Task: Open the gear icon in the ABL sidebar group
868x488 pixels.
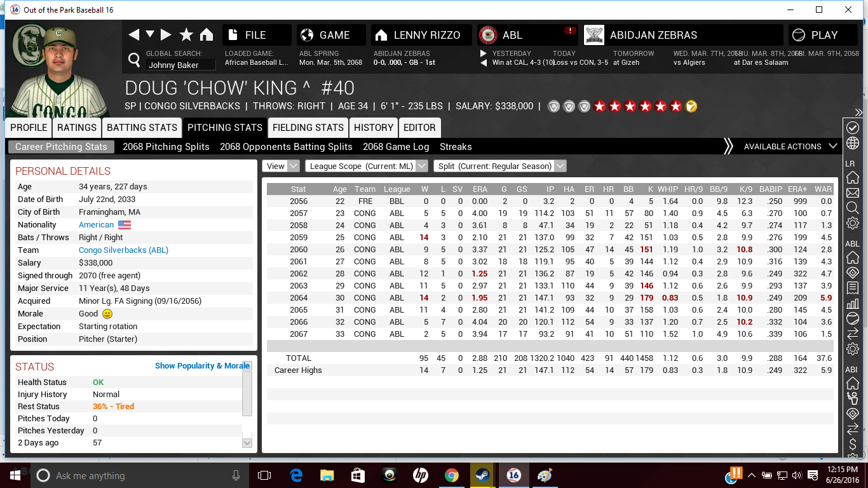Action: click(x=853, y=349)
